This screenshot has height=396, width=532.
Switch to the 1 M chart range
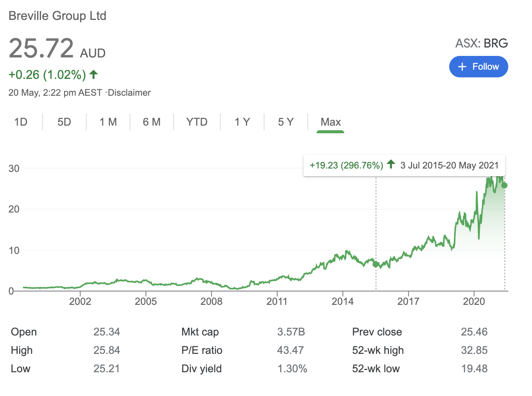click(108, 122)
